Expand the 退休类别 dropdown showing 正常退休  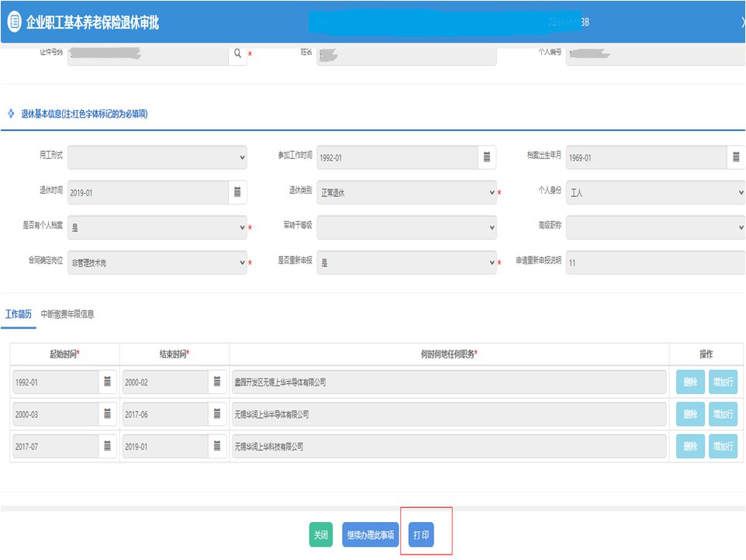pyautogui.click(x=406, y=192)
